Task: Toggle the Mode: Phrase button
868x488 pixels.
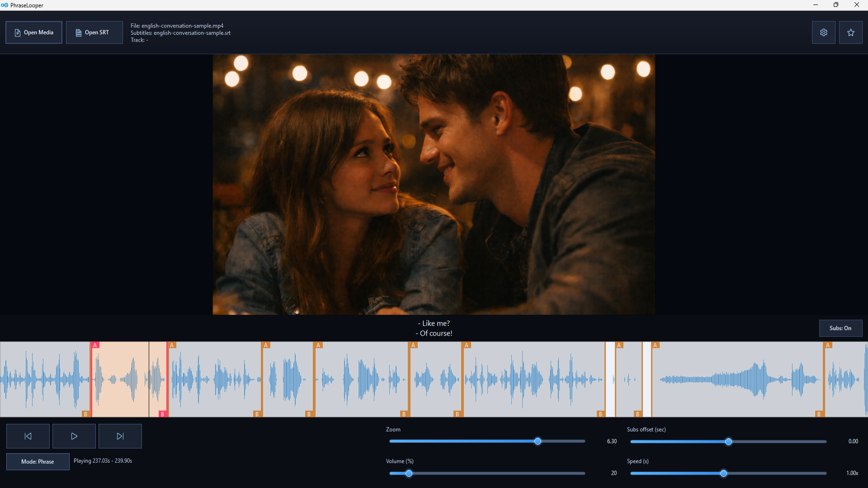Action: coord(38,461)
